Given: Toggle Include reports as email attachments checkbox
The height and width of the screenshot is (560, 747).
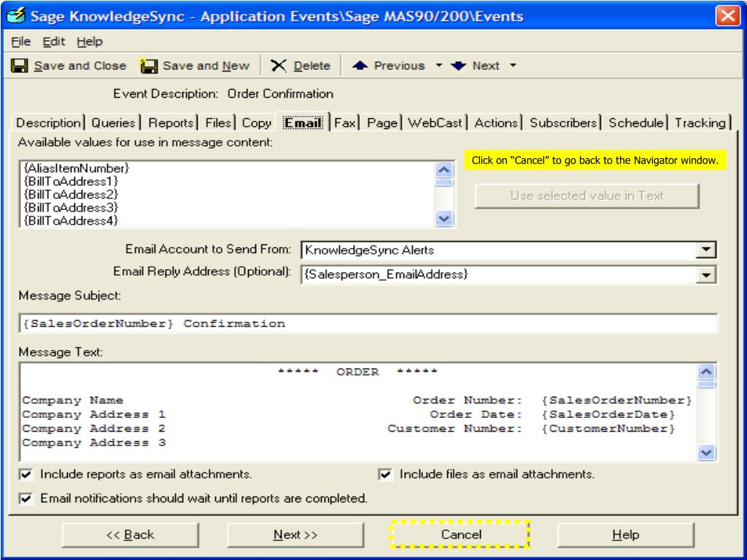Looking at the screenshot, I should coord(26,474).
